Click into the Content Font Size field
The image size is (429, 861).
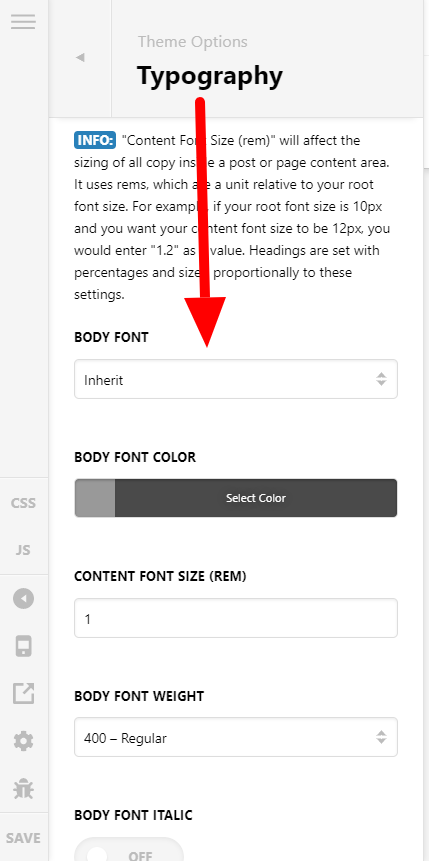coord(236,618)
